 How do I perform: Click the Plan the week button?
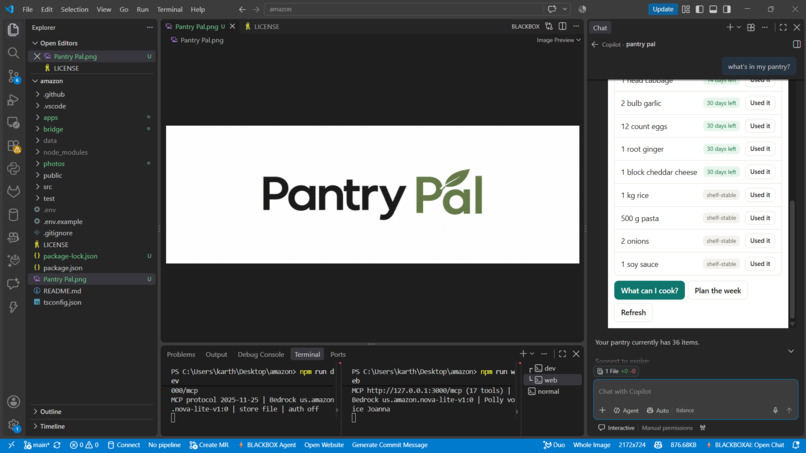tap(718, 291)
